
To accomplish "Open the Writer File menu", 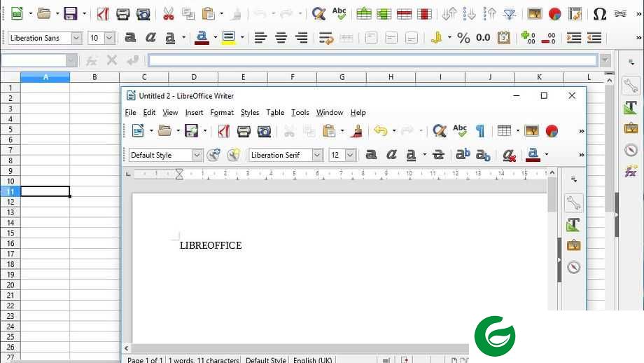I will [x=130, y=113].
